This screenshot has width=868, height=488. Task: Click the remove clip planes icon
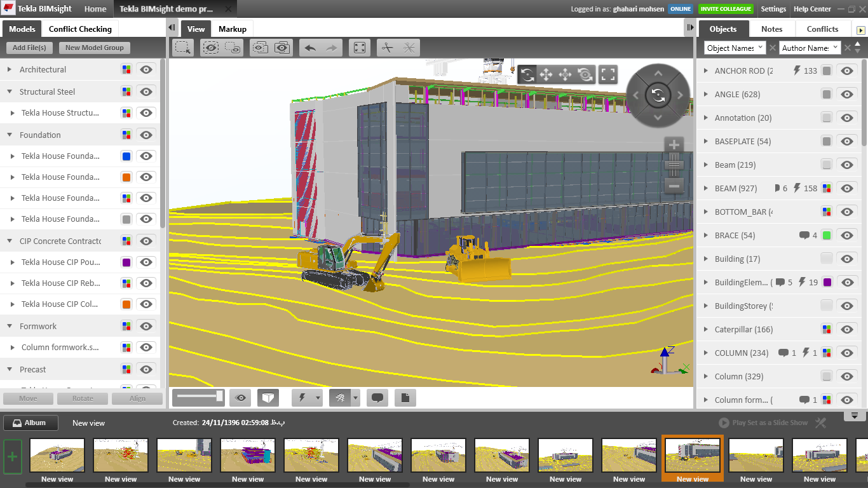tap(410, 48)
